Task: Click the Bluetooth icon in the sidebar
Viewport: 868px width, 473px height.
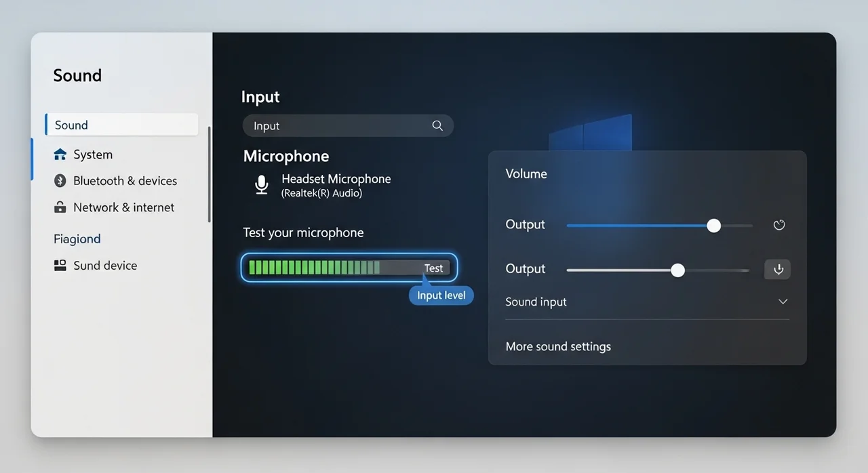Action: [x=60, y=181]
